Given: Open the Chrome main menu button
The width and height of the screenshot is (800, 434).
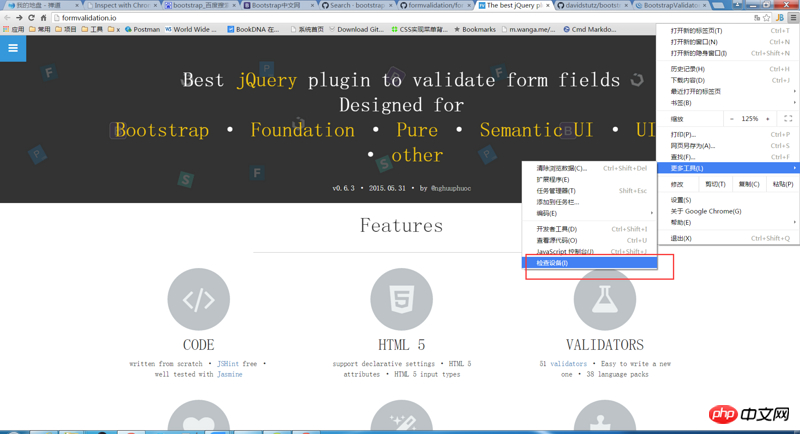Looking at the screenshot, I should 793,18.
